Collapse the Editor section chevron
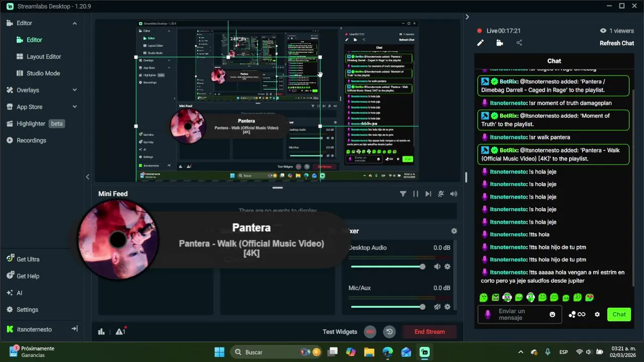The height and width of the screenshot is (362, 644). tap(74, 23)
